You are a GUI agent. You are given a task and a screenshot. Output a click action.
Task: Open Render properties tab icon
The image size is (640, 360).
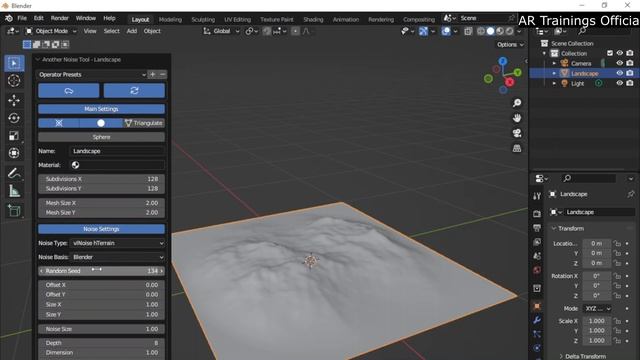pyautogui.click(x=537, y=214)
